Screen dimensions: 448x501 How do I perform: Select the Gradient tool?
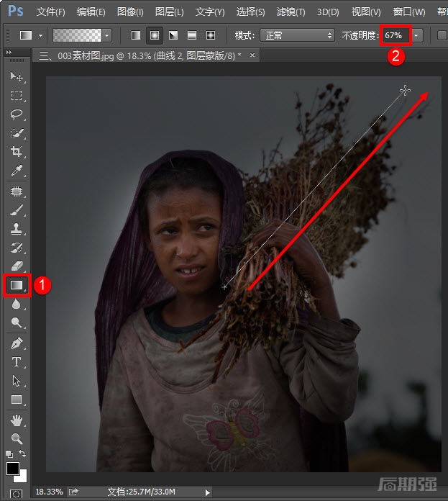pos(17,285)
